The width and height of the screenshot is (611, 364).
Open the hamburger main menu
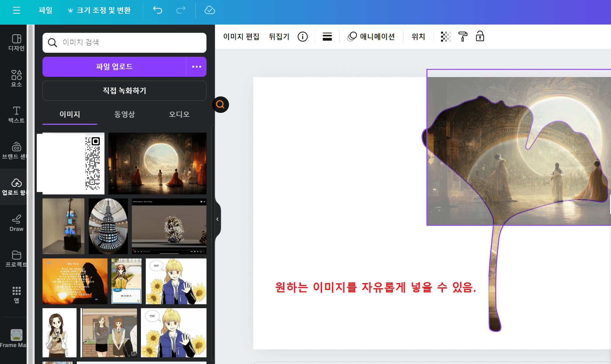tap(16, 10)
